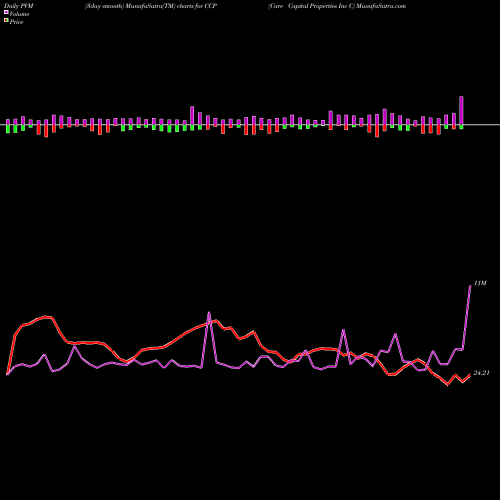
Task: Click the 'Daily PVM' title text
Action: [19, 6]
